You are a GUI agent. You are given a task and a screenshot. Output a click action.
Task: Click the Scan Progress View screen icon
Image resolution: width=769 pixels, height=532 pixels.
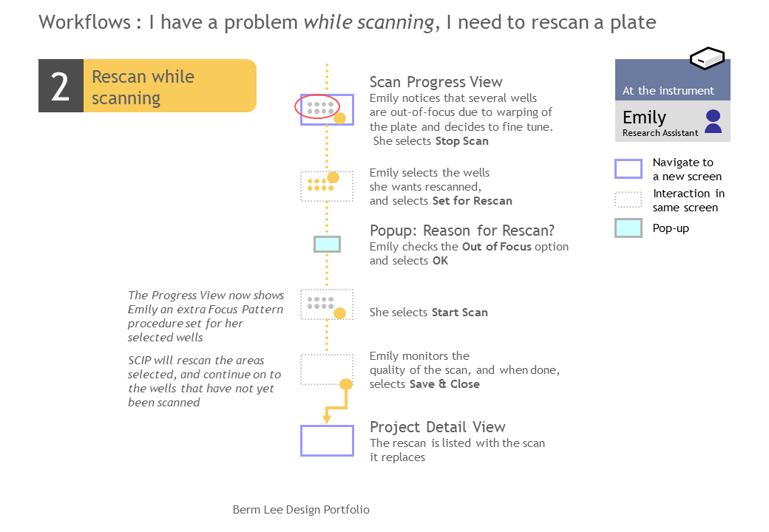point(327,110)
